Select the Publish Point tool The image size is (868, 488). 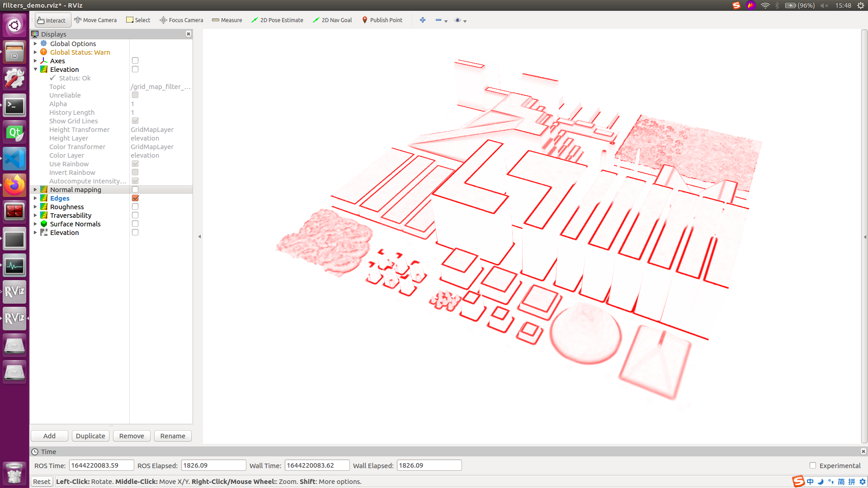382,20
